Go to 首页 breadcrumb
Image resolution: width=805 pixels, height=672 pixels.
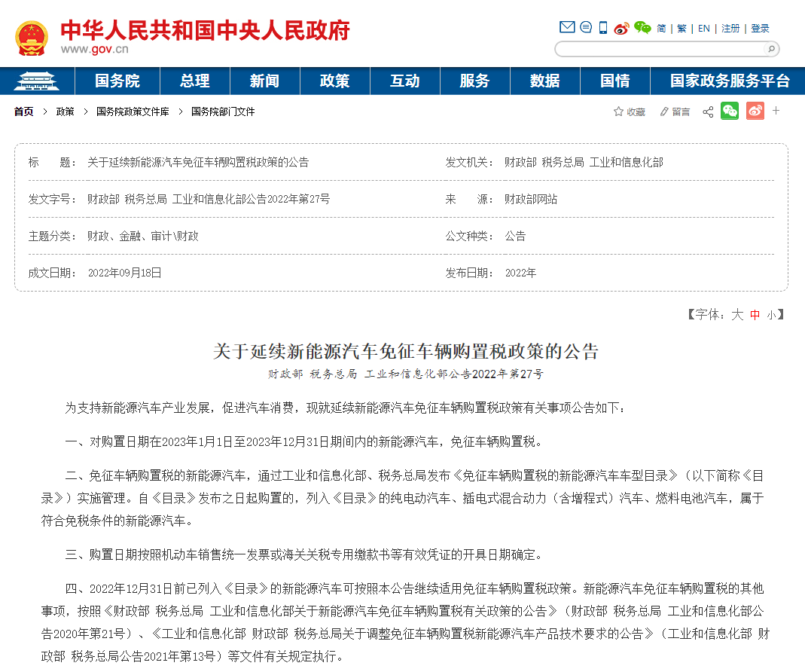coord(23,111)
